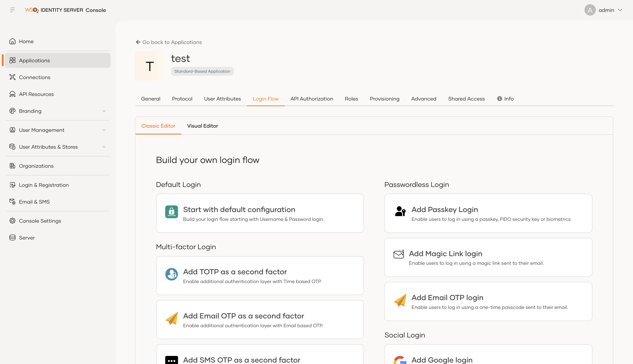Click the Passkey user key icon
Viewport: 633px width, 364px height.
coord(400,211)
